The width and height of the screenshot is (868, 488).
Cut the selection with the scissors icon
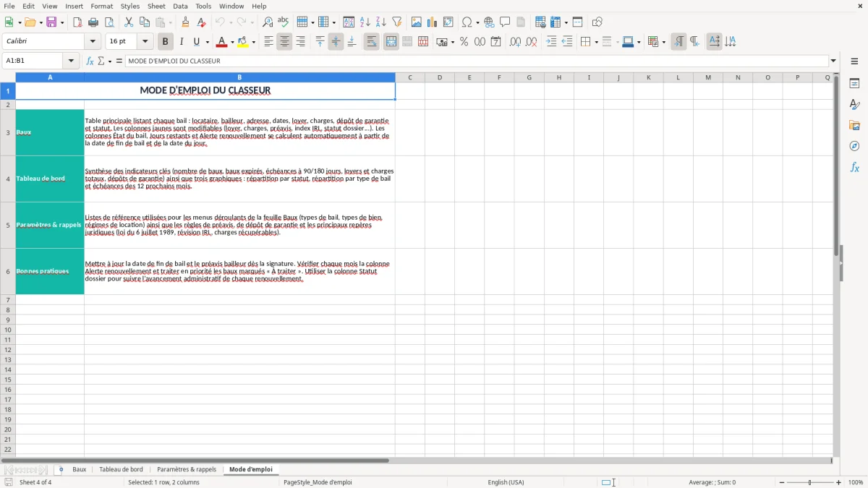click(129, 22)
